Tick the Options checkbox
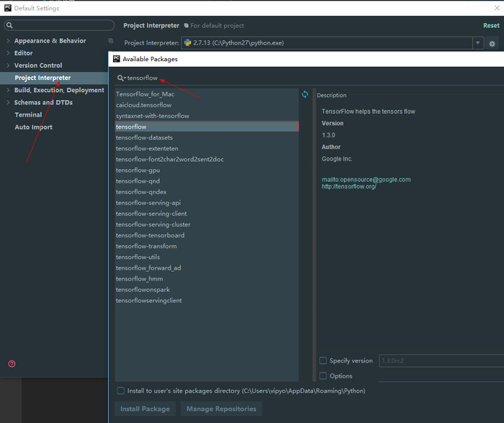 [x=323, y=376]
